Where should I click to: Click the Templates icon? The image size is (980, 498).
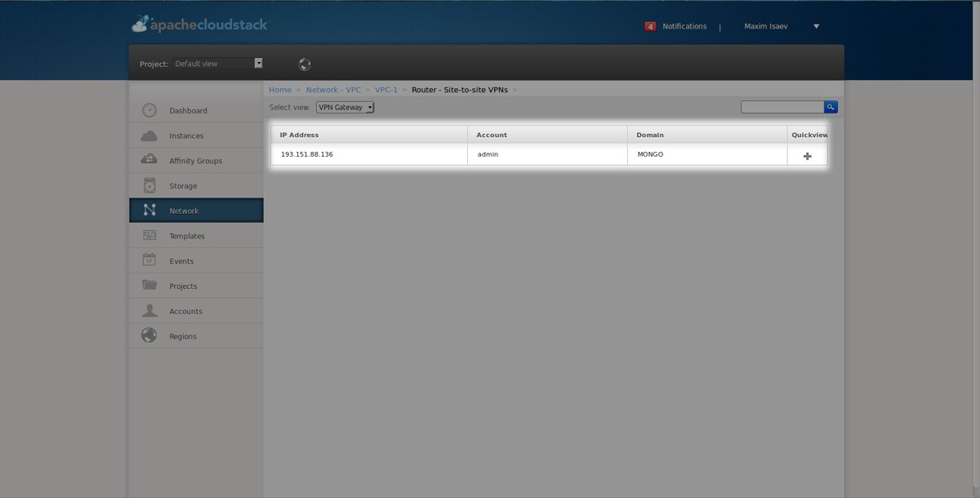[149, 235]
